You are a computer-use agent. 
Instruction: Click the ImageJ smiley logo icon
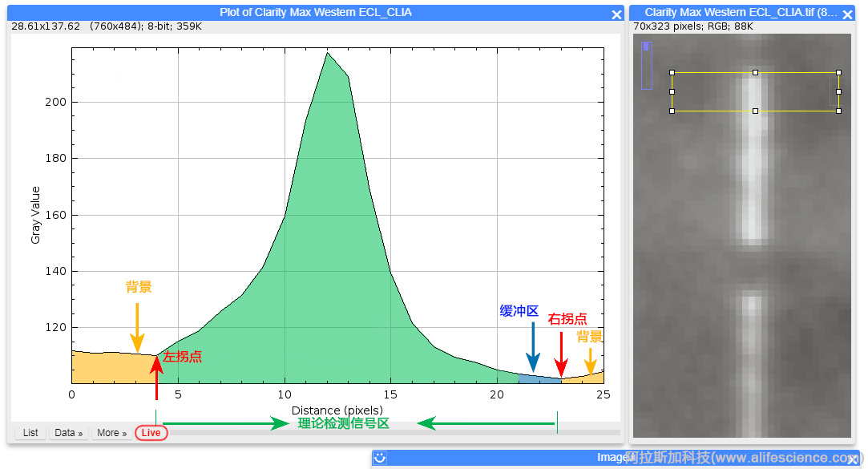pos(379,457)
